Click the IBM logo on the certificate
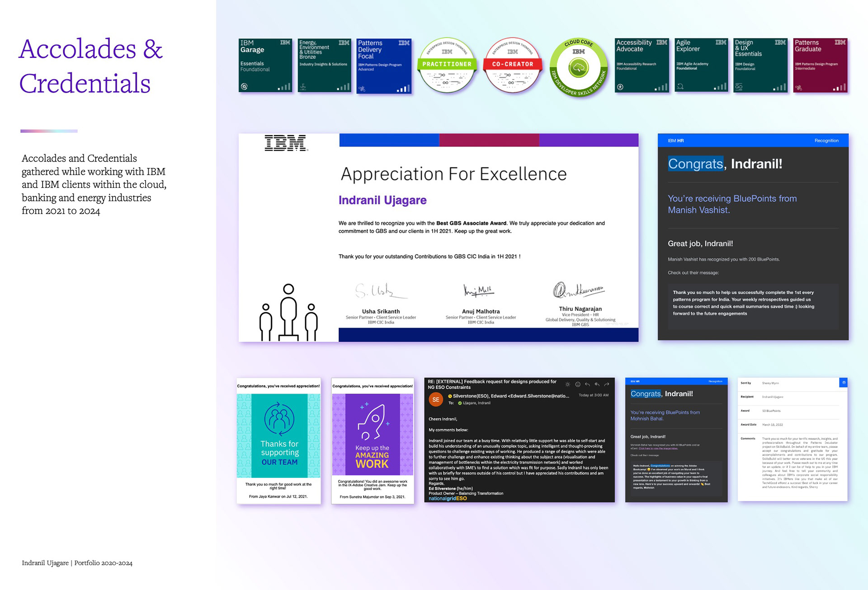The image size is (868, 590). click(286, 143)
